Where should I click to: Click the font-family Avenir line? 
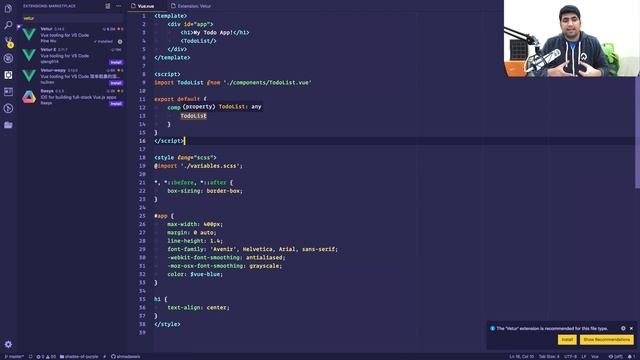(x=252, y=249)
